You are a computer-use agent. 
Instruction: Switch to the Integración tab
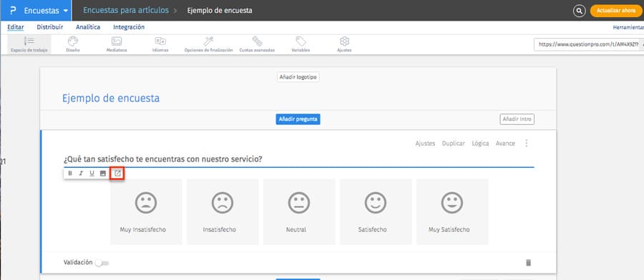click(x=129, y=27)
